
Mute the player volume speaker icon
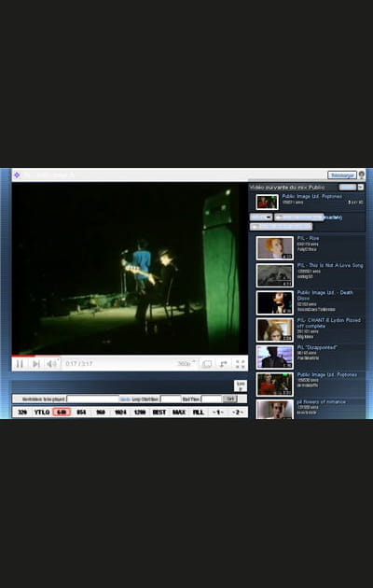pyautogui.click(x=51, y=363)
